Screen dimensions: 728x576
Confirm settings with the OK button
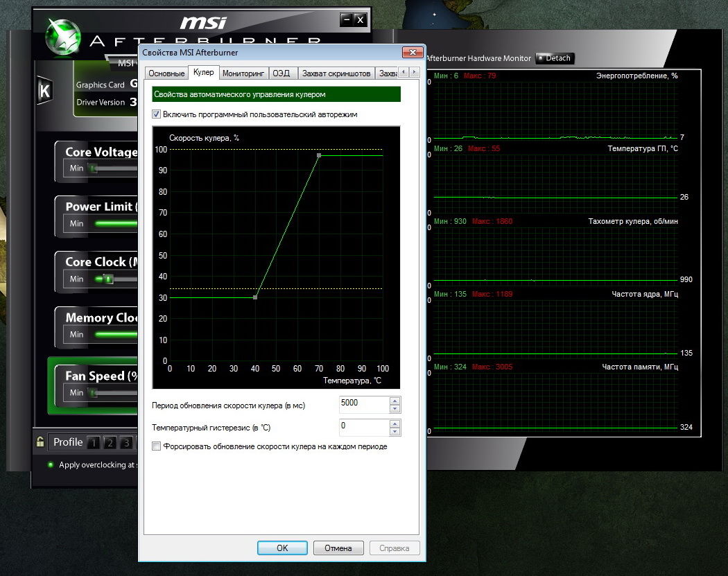pyautogui.click(x=282, y=548)
